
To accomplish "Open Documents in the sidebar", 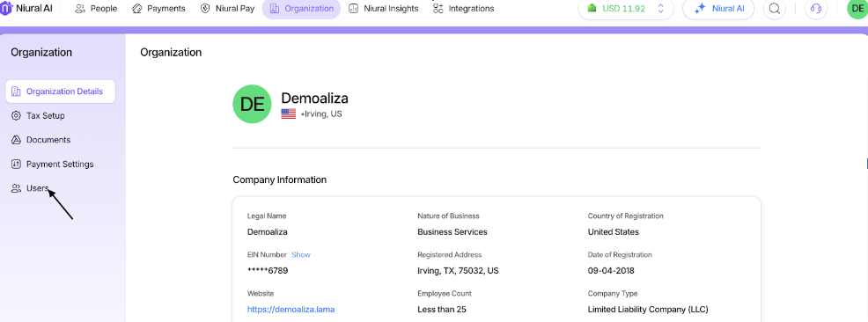I will [x=41, y=140].
